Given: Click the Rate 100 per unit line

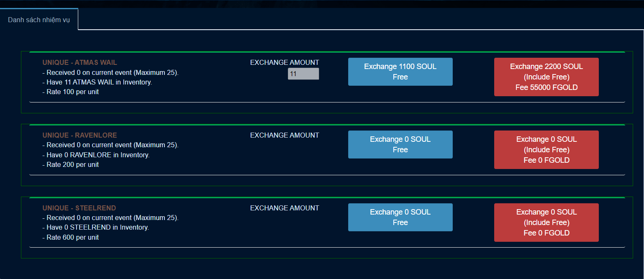Looking at the screenshot, I should (x=71, y=92).
